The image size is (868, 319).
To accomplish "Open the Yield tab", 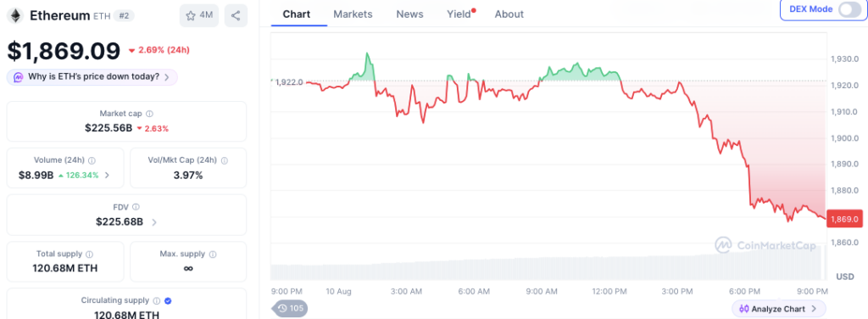I will pos(460,14).
